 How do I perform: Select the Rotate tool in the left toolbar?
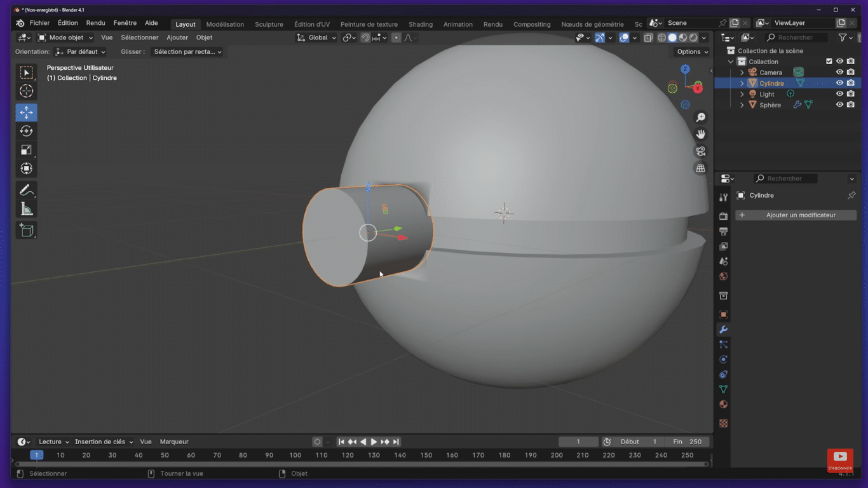coord(26,131)
